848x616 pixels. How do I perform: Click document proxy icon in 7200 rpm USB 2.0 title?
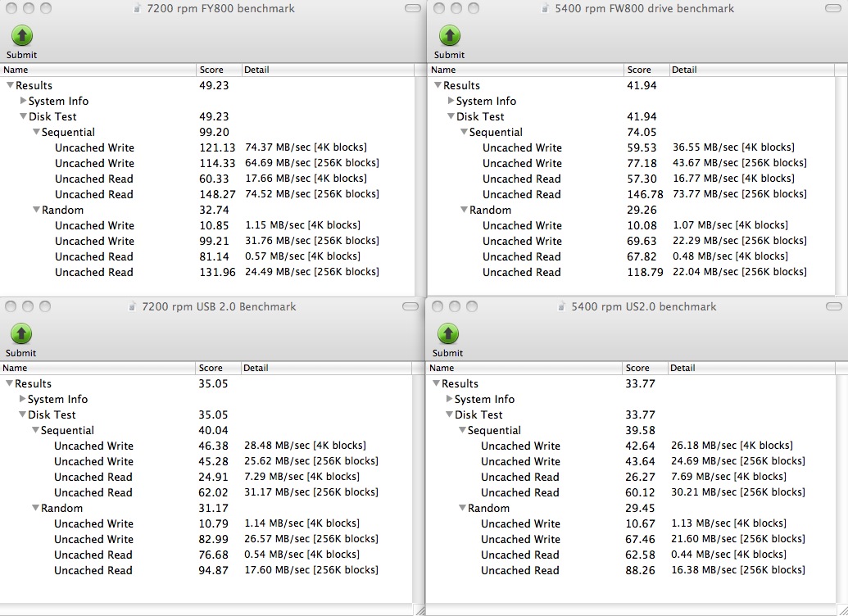pyautogui.click(x=133, y=306)
